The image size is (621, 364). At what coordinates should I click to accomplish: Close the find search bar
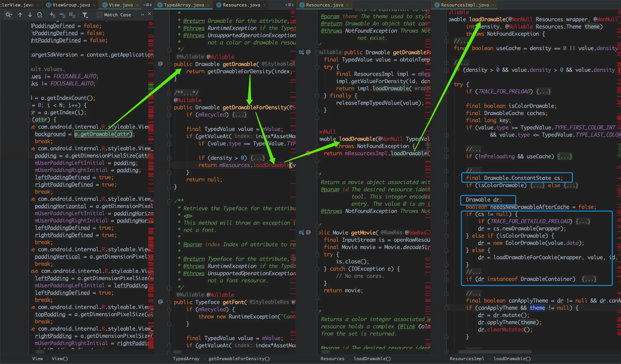(x=149, y=14)
